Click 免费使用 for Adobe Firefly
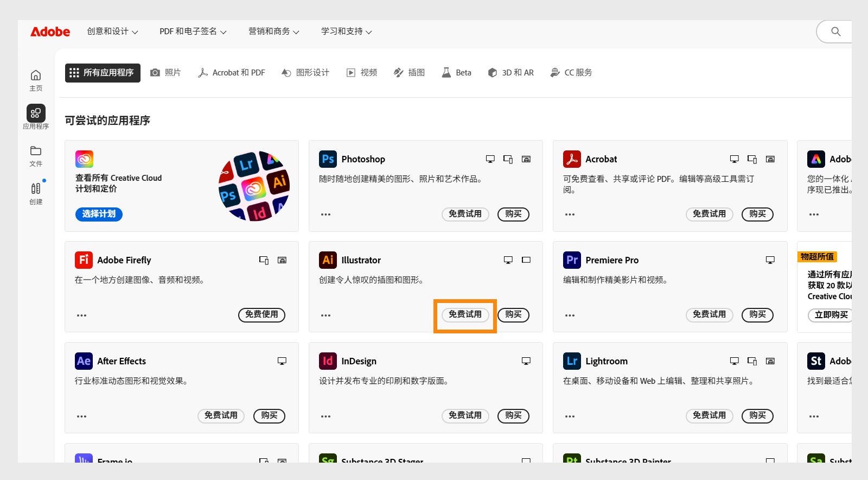Screen dimensions: 868x480 (x=261, y=315)
